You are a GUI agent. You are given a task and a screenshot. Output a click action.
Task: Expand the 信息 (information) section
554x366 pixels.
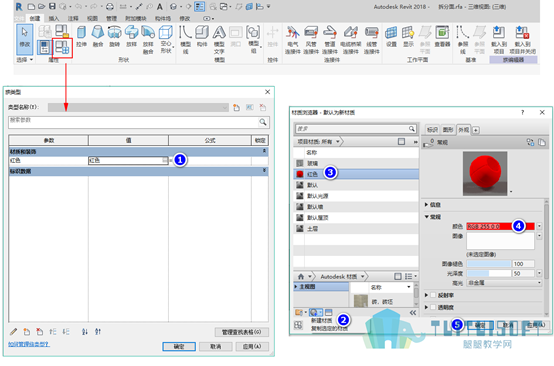point(433,205)
